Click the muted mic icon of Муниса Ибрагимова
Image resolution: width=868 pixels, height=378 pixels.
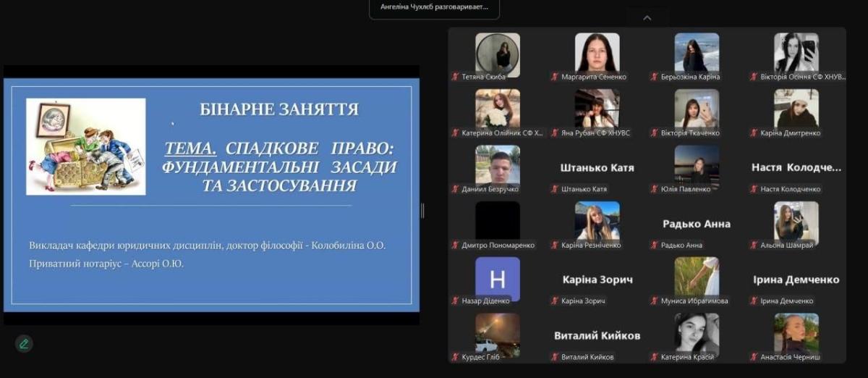pyautogui.click(x=655, y=301)
